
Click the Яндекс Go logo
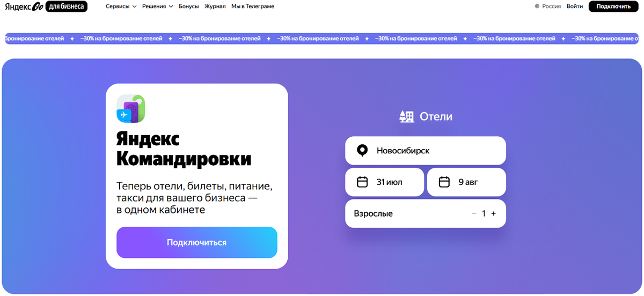24,6
